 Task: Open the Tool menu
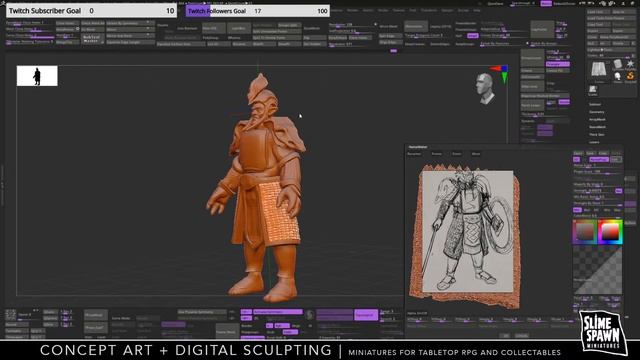[x=413, y=10]
